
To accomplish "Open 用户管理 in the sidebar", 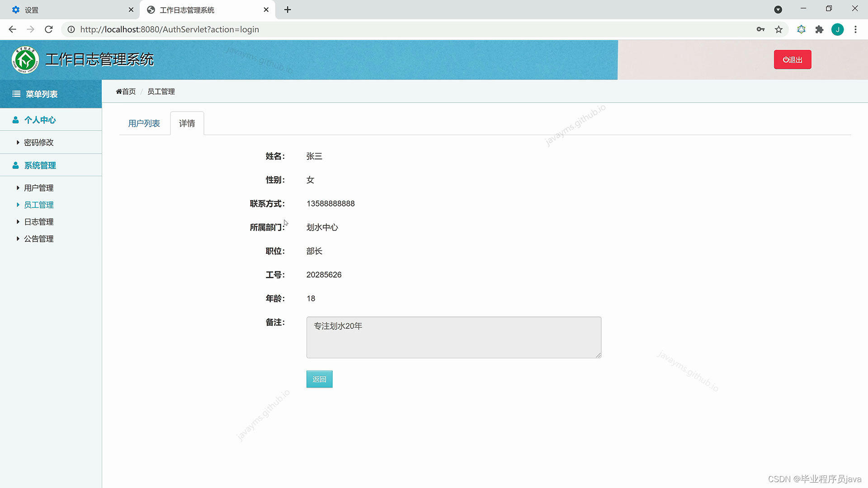I will [39, 188].
